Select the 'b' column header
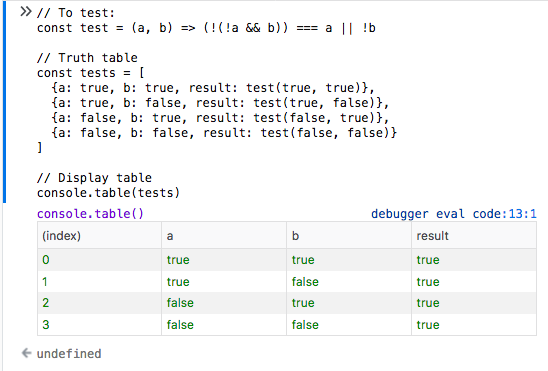This screenshot has height=371, width=548. (x=349, y=236)
